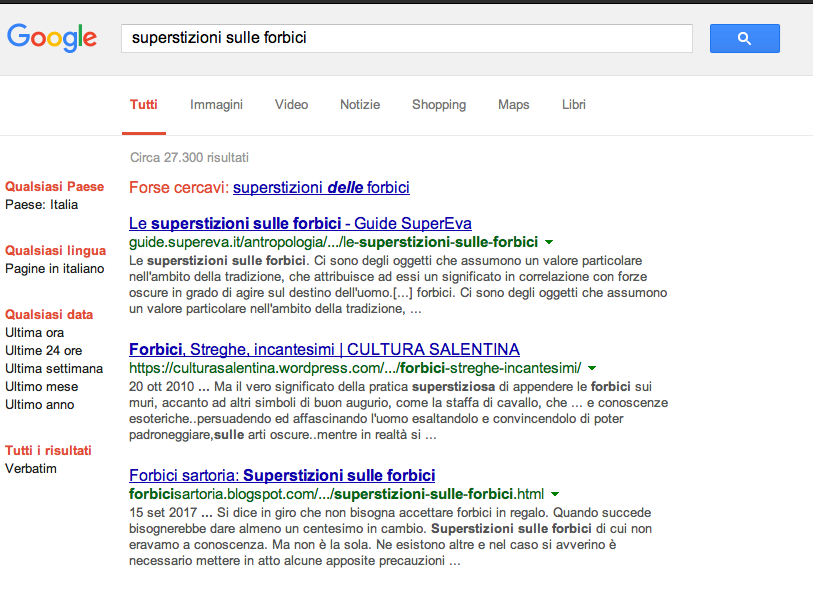813x592 pixels.
Task: Switch to the Immagini tab
Action: (x=216, y=105)
